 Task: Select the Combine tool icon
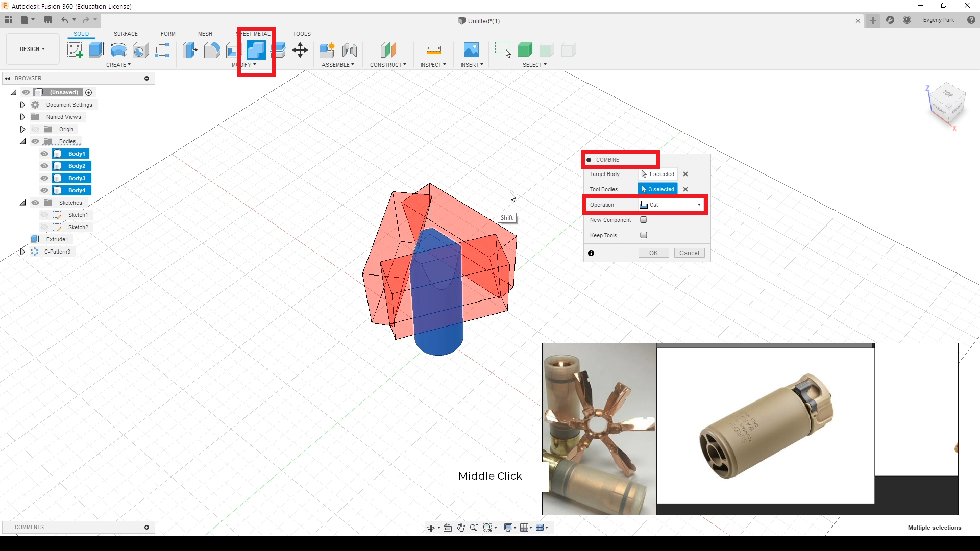pyautogui.click(x=256, y=50)
